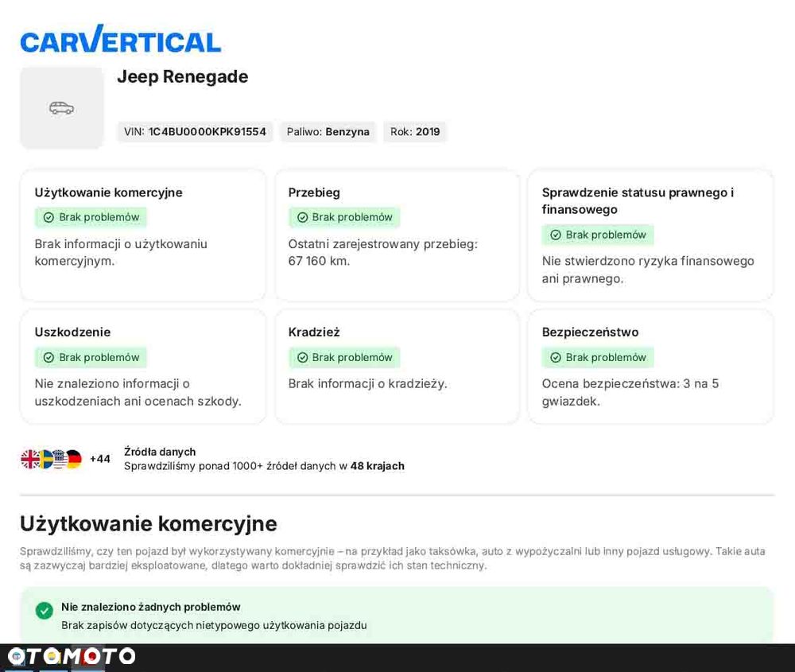This screenshot has width=795, height=672.
Task: Click the checkmark icon in Przebieg badge
Action: tap(303, 218)
